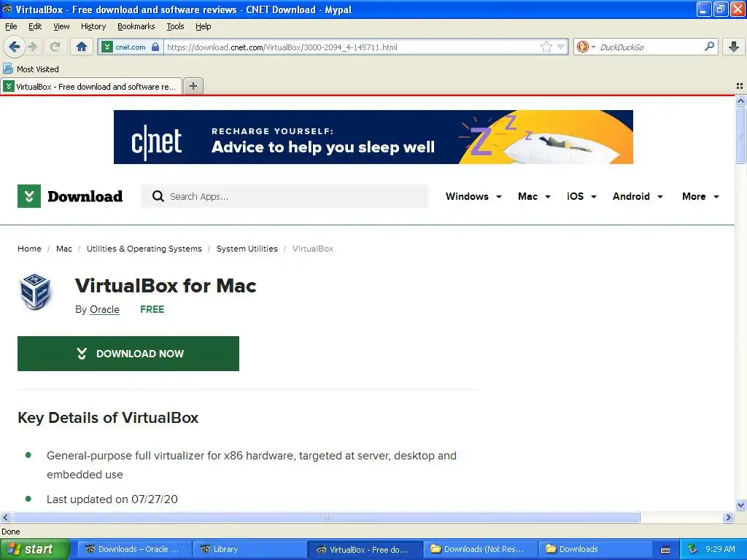Click the address bar URL field

pos(352,47)
